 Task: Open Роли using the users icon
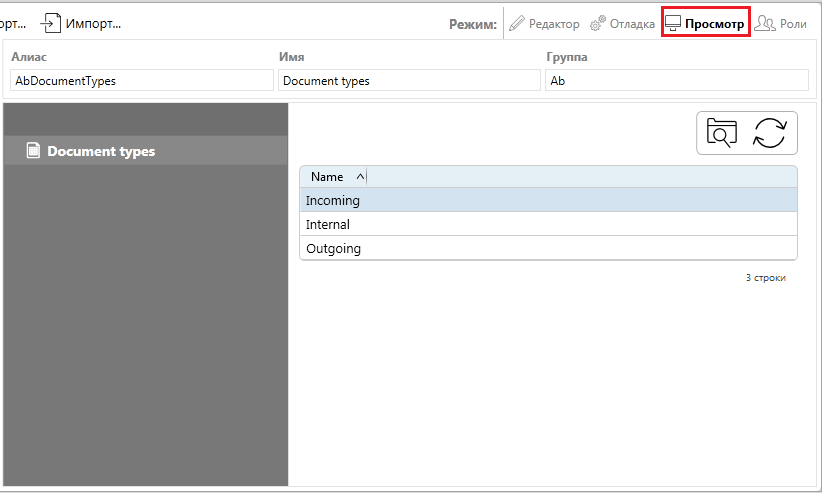[x=765, y=23]
